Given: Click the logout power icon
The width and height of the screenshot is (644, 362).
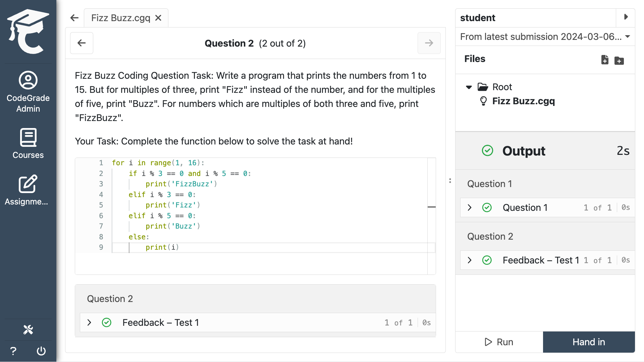Looking at the screenshot, I should click(41, 351).
